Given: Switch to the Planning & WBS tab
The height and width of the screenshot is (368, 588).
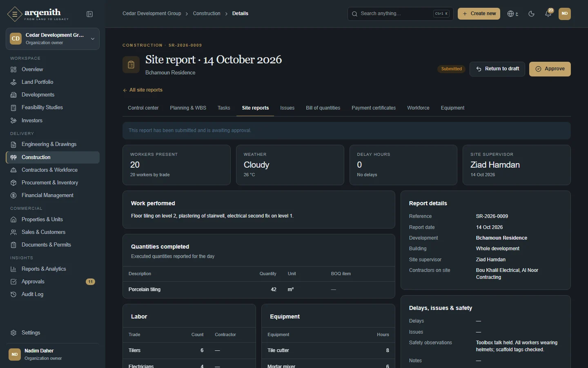Looking at the screenshot, I should [x=188, y=108].
